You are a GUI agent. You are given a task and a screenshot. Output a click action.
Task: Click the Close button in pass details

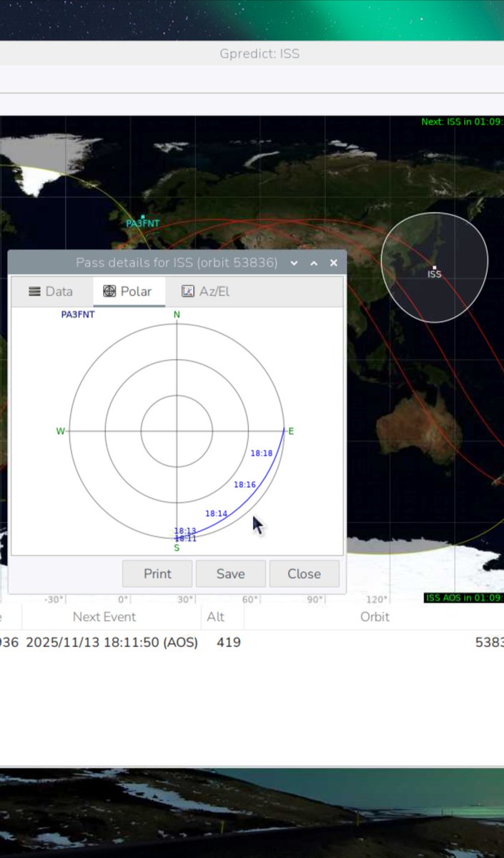304,573
